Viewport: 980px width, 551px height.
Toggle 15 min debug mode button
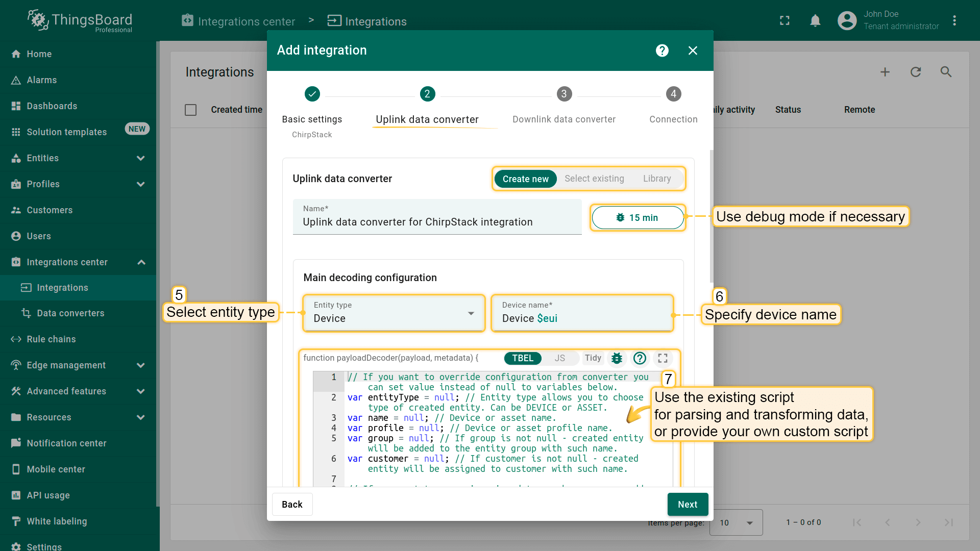[637, 218]
